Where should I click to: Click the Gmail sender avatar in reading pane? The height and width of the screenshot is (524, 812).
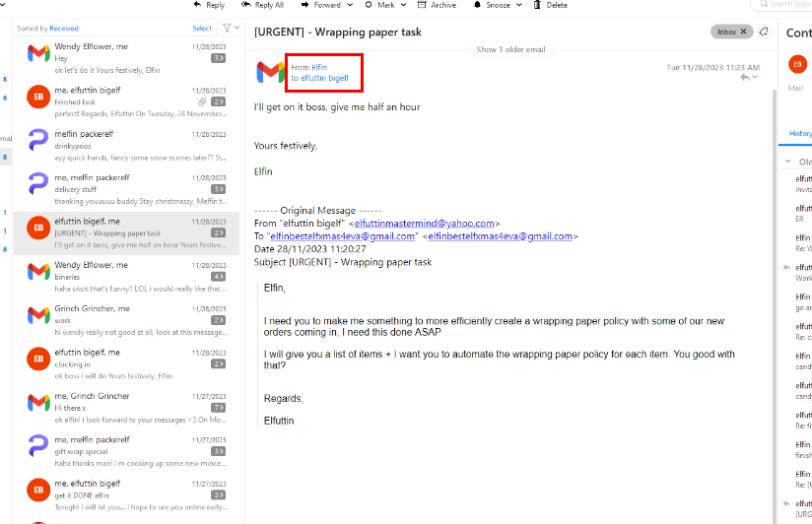(x=270, y=72)
